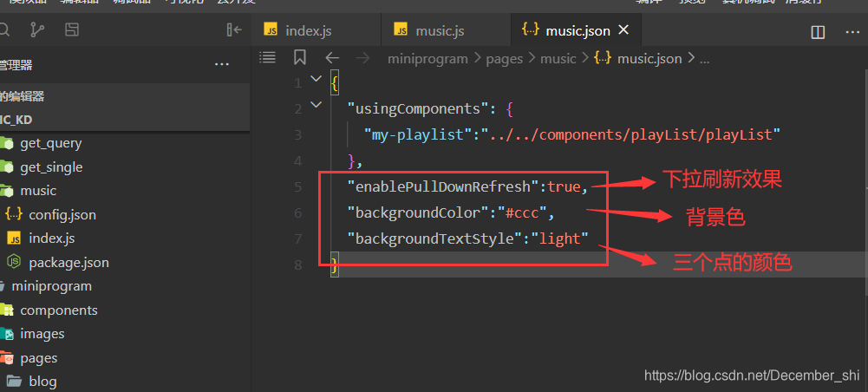Split the editor to the right

(818, 32)
